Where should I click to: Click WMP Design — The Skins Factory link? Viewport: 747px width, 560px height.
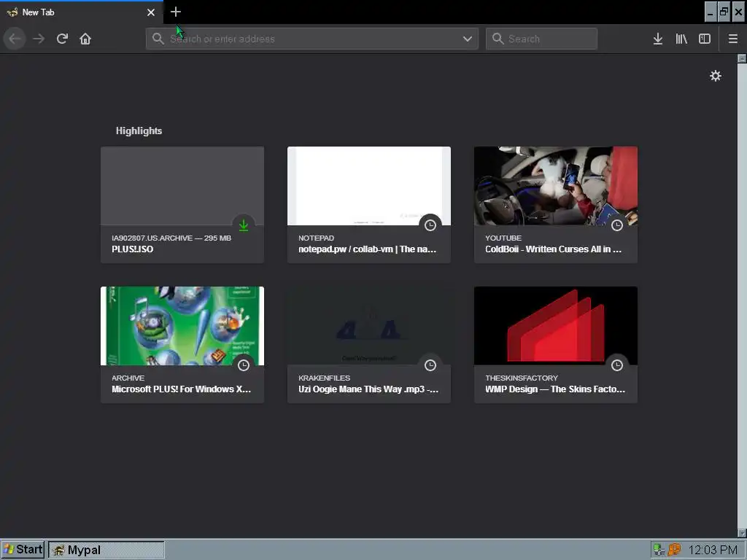[x=555, y=389]
